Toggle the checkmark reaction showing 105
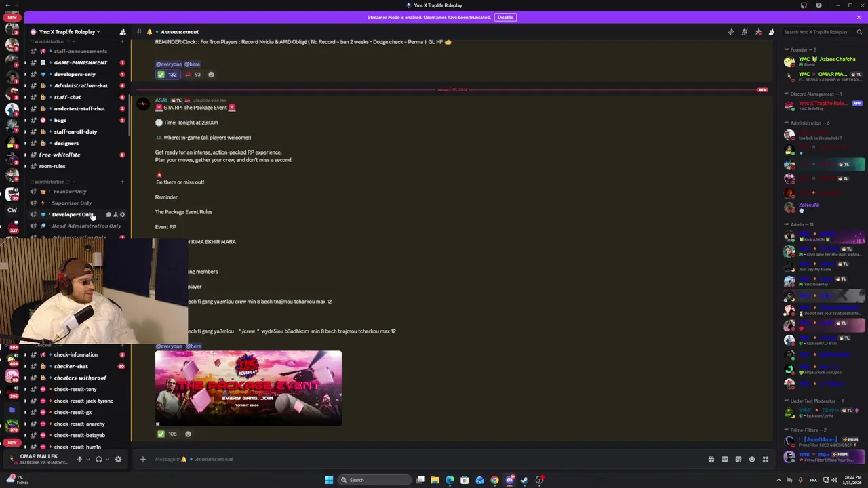Image resolution: width=868 pixels, height=488 pixels. pos(167,434)
